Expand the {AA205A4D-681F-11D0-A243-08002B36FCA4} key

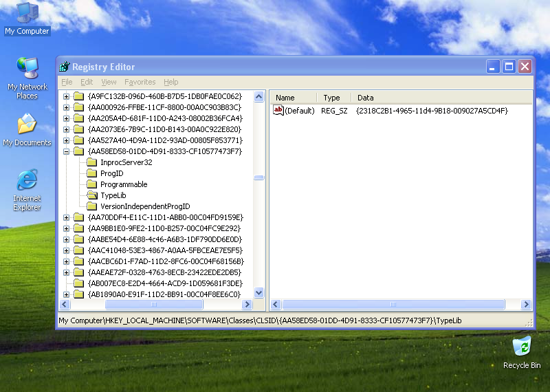pyautogui.click(x=66, y=118)
